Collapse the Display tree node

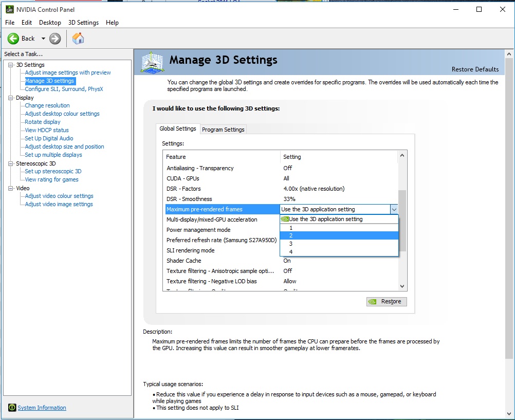10,98
